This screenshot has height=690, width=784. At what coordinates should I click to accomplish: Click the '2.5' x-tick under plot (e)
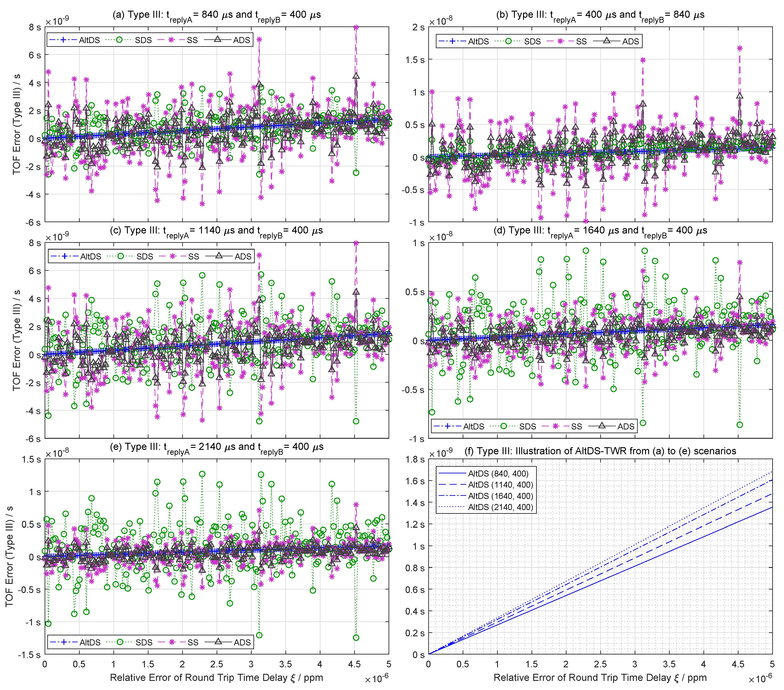click(217, 664)
